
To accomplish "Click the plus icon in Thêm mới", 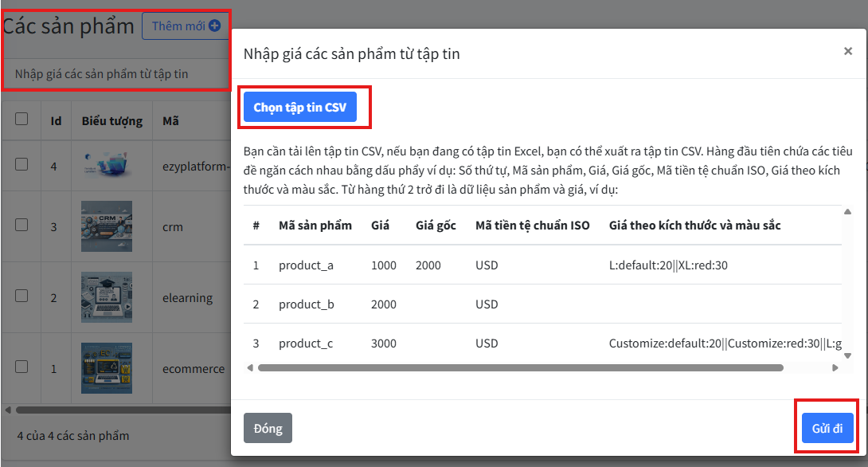I will tap(214, 26).
